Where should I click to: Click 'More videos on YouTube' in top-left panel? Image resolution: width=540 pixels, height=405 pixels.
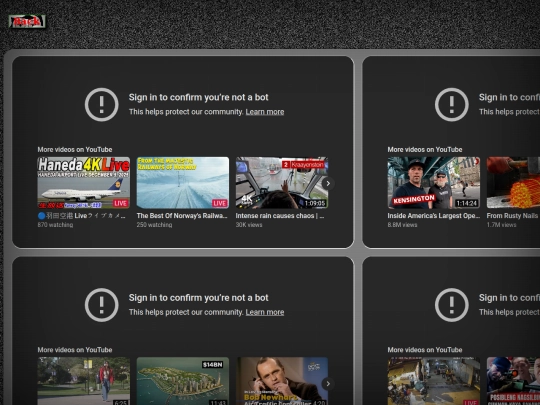(75, 149)
